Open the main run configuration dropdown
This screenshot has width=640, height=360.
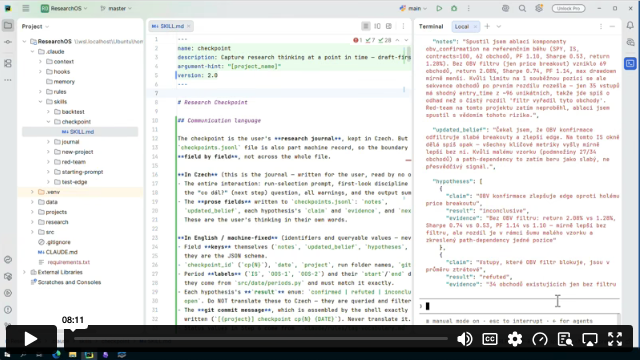(413, 8)
